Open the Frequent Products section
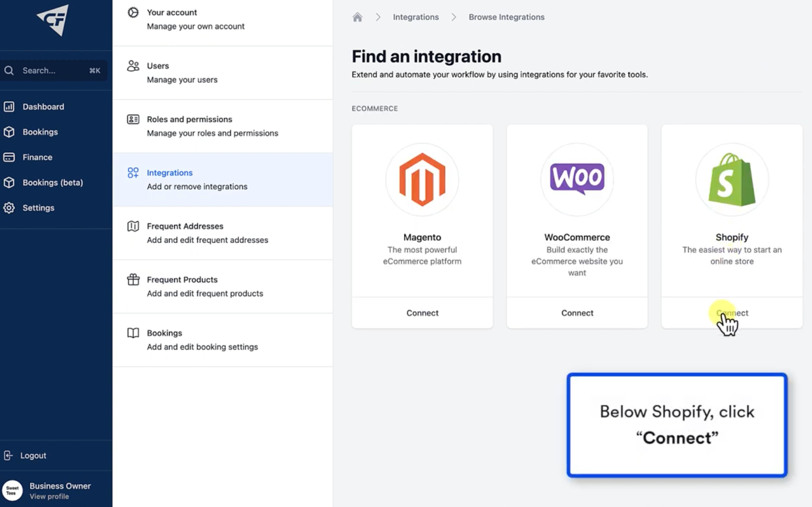 click(223, 287)
